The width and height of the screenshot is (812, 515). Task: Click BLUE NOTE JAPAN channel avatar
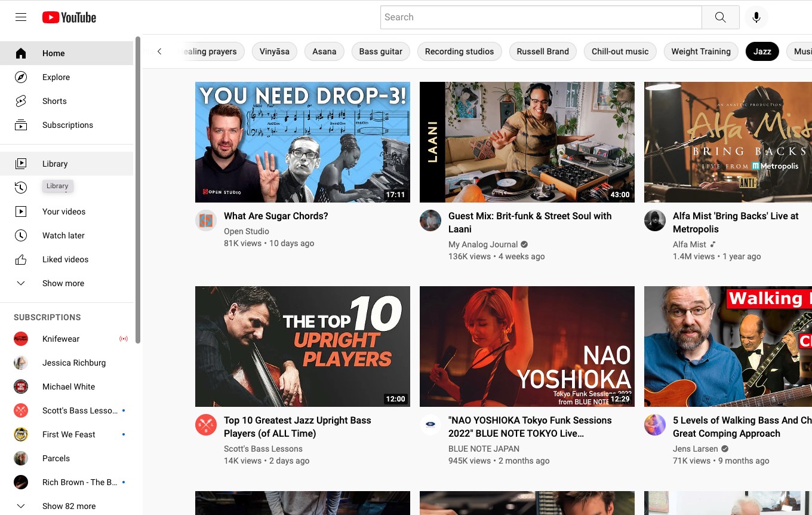click(430, 425)
